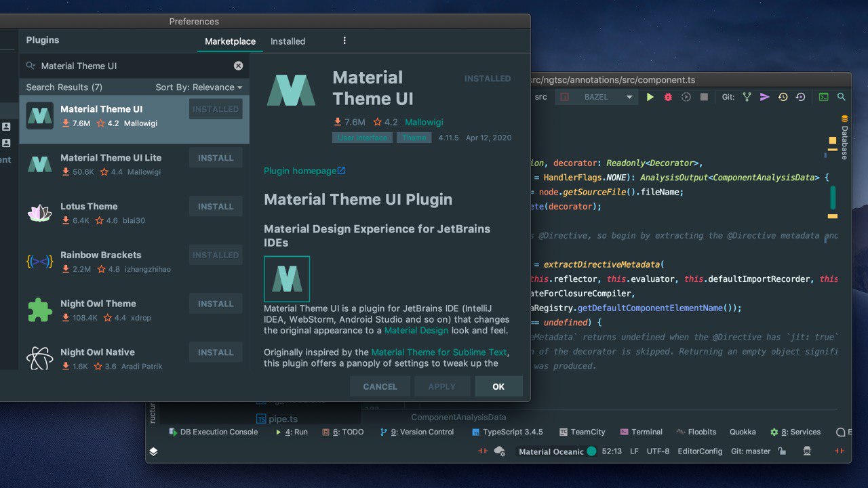Viewport: 868px width, 488px height.
Task: Click the Git rollback revert icon
Action: pyautogui.click(x=800, y=97)
